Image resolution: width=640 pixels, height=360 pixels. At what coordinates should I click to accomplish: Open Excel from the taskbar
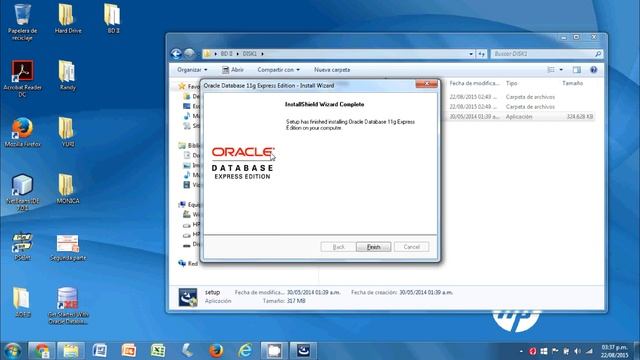(x=158, y=351)
